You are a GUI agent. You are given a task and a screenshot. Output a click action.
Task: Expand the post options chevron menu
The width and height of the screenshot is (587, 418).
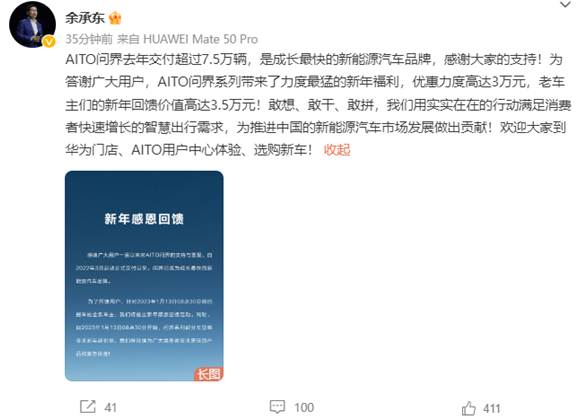pyautogui.click(x=565, y=5)
